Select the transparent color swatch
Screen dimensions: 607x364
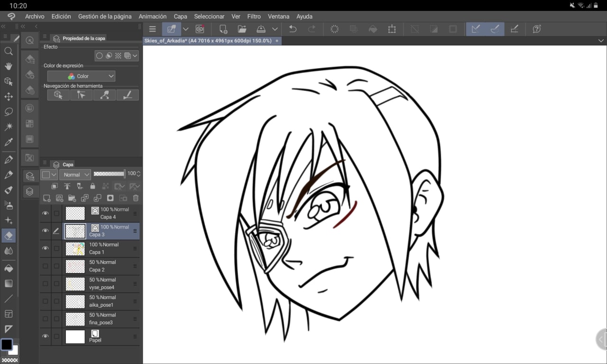click(9, 360)
